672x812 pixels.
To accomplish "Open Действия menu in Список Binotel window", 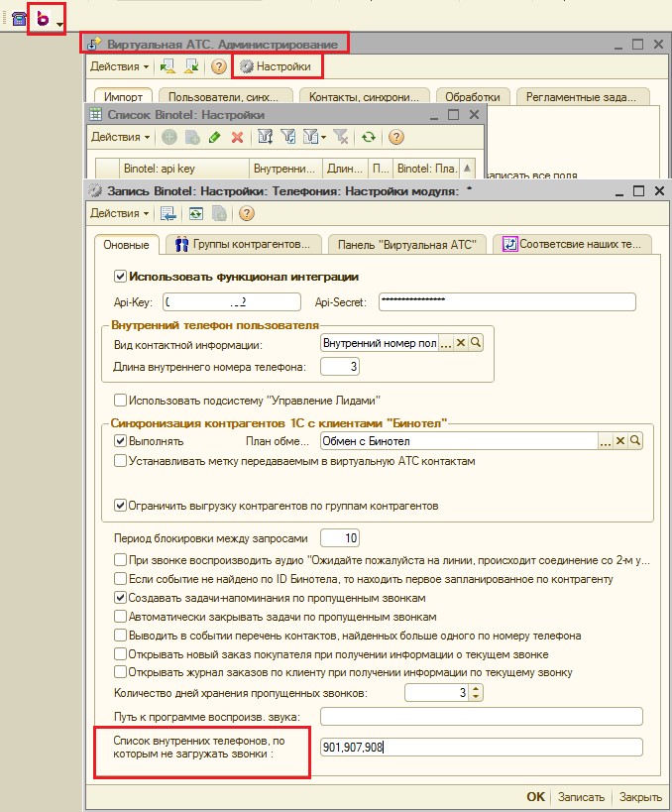I will pyautogui.click(x=121, y=137).
